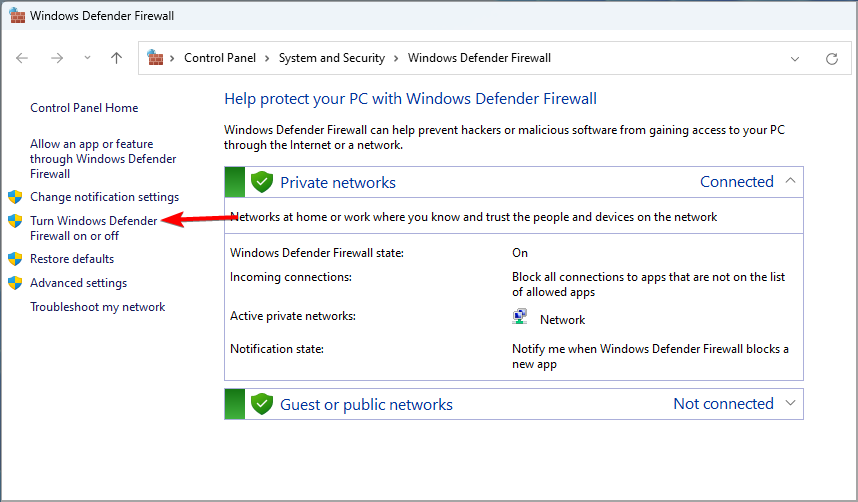Click the Network icon under active private networks
858x502 pixels.
pos(520,318)
